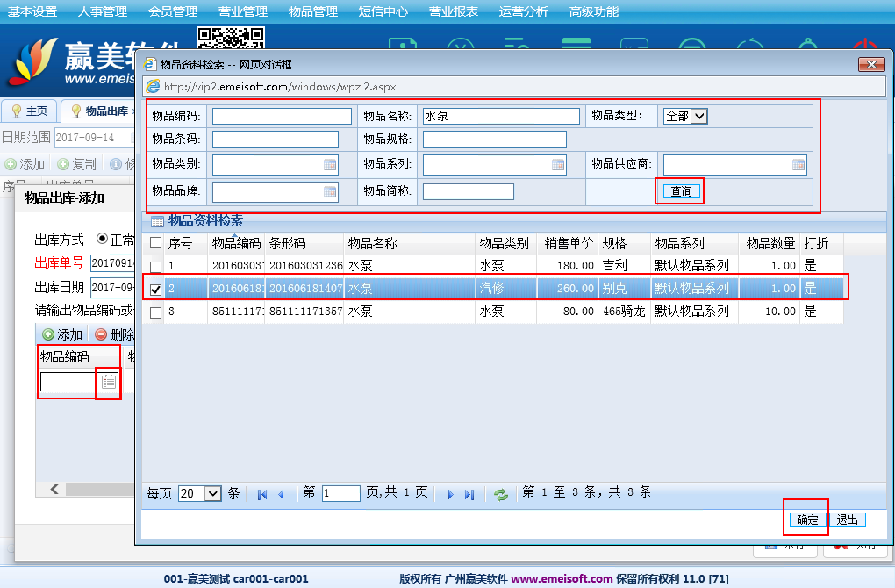Uncheck the selected row 2 checkbox
The image size is (895, 588).
pyautogui.click(x=155, y=289)
